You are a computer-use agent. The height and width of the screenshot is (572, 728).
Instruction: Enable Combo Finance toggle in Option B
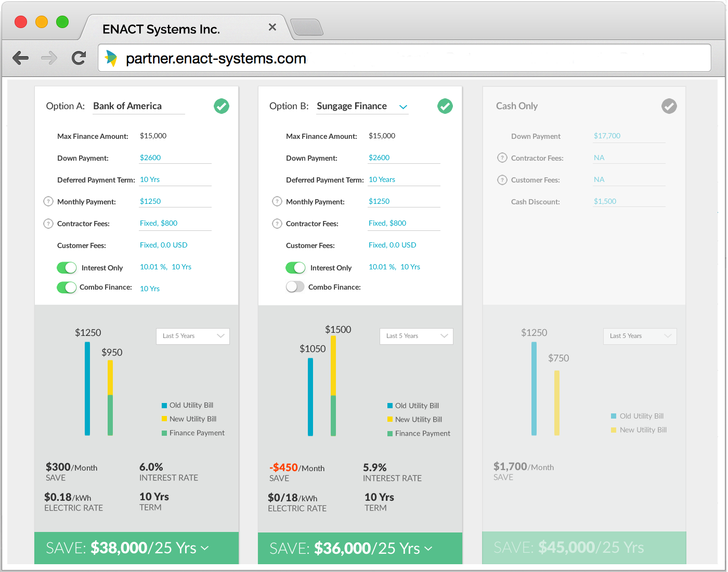pos(295,287)
